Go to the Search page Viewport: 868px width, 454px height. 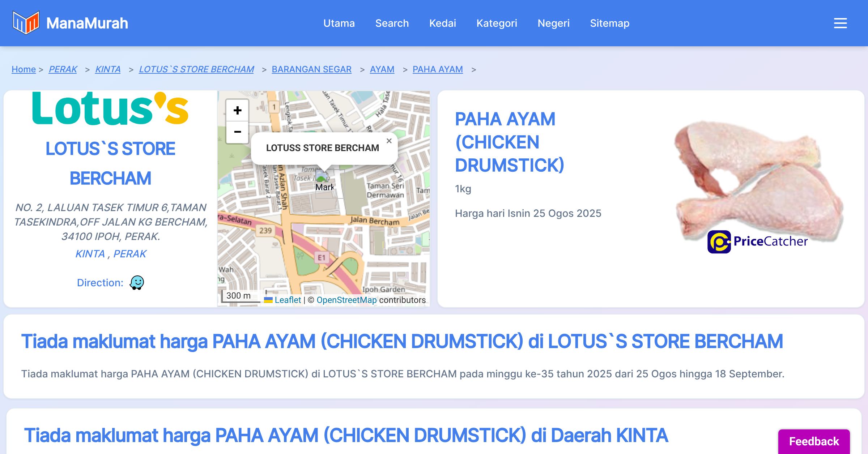pyautogui.click(x=392, y=23)
